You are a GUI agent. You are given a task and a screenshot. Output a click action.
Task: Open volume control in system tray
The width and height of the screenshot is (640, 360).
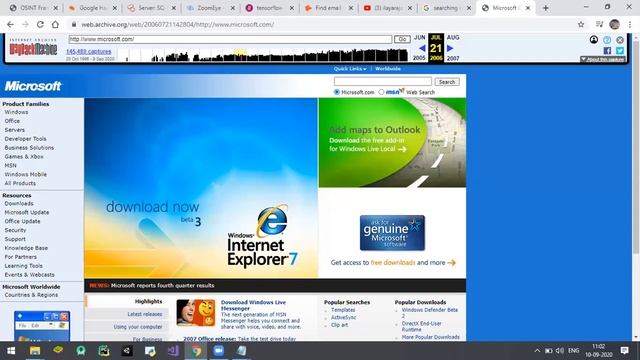(x=560, y=351)
